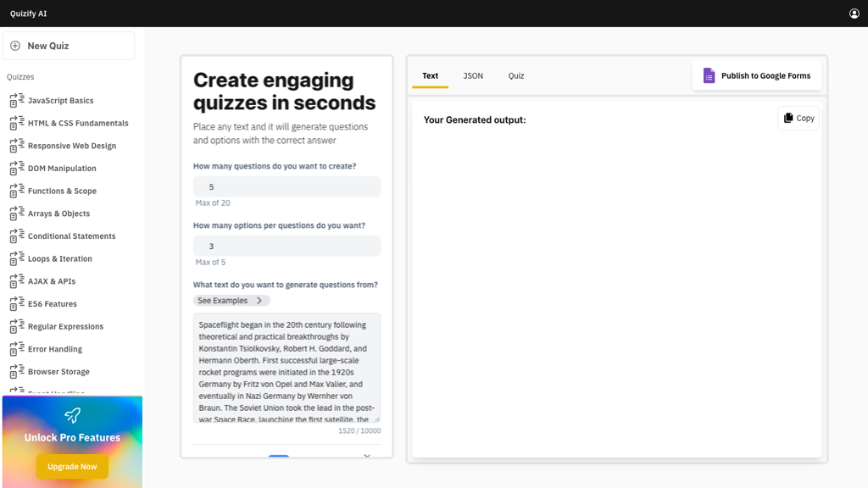868x488 pixels.
Task: Open the Regular Expressions quiz
Action: click(65, 327)
